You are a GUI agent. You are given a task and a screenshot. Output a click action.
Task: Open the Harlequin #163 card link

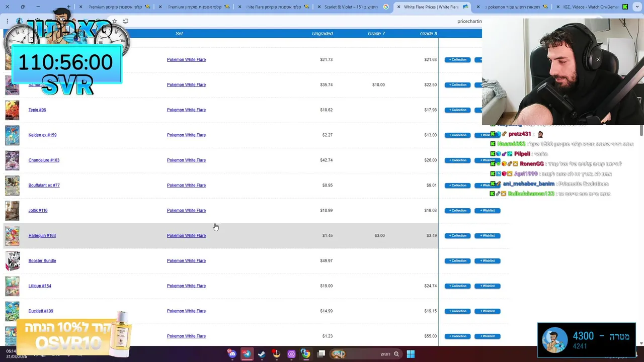(42, 236)
